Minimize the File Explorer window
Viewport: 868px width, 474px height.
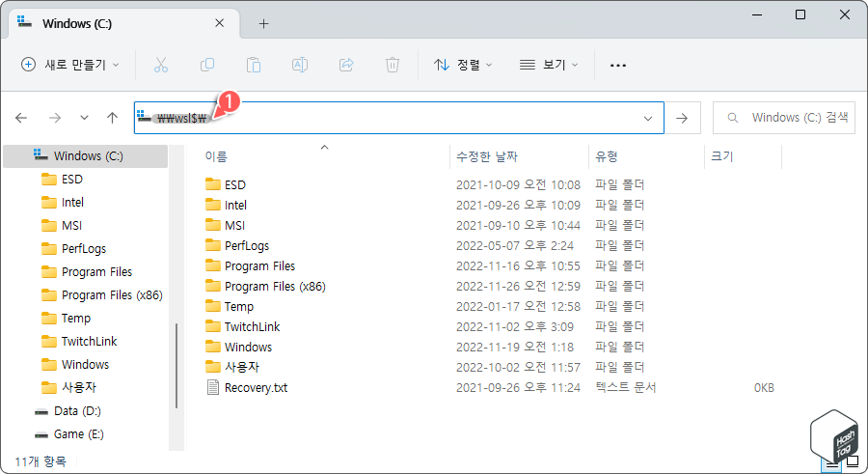[x=757, y=14]
